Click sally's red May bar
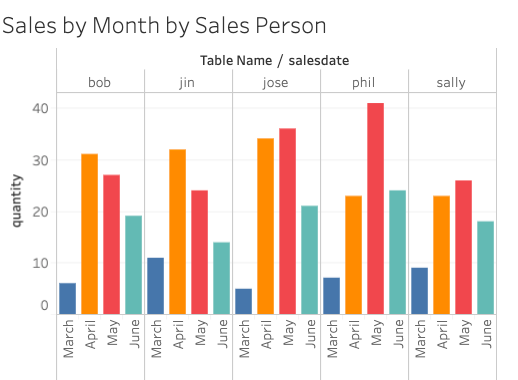518x380 pixels. pyautogui.click(x=463, y=247)
